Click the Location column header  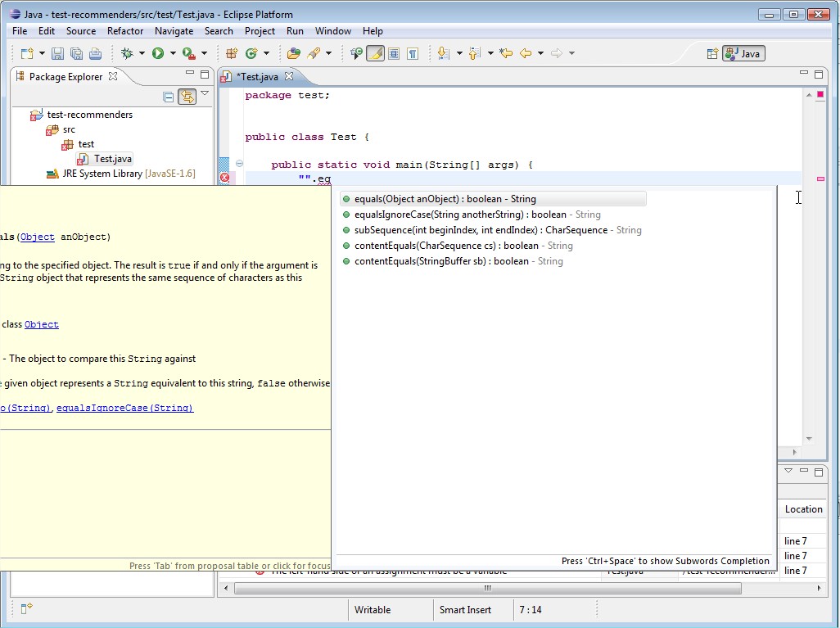803,509
